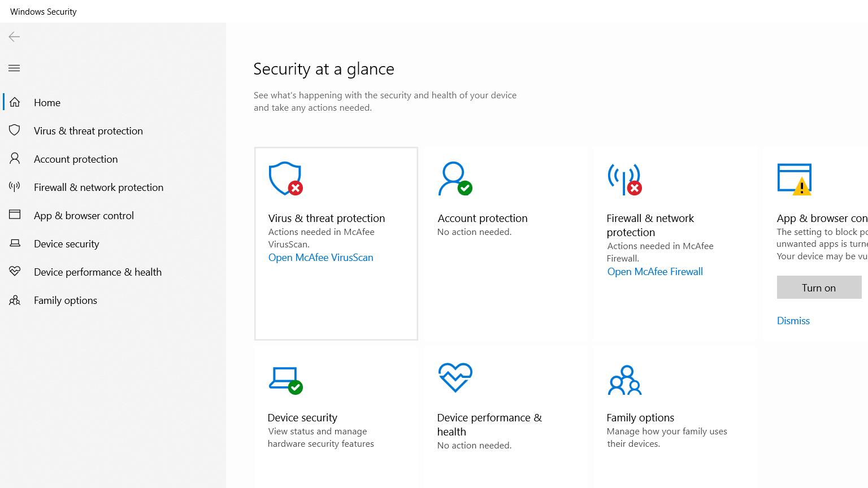Open McAfee Firewall link
The width and height of the screenshot is (868, 488).
655,272
